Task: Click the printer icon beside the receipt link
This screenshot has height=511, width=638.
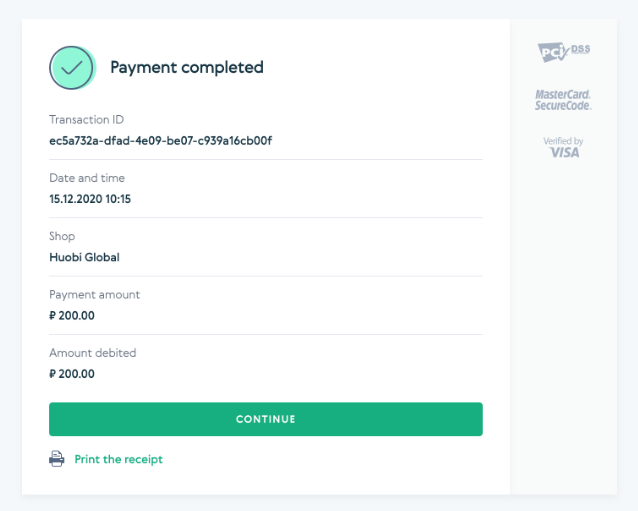Action: [x=57, y=459]
